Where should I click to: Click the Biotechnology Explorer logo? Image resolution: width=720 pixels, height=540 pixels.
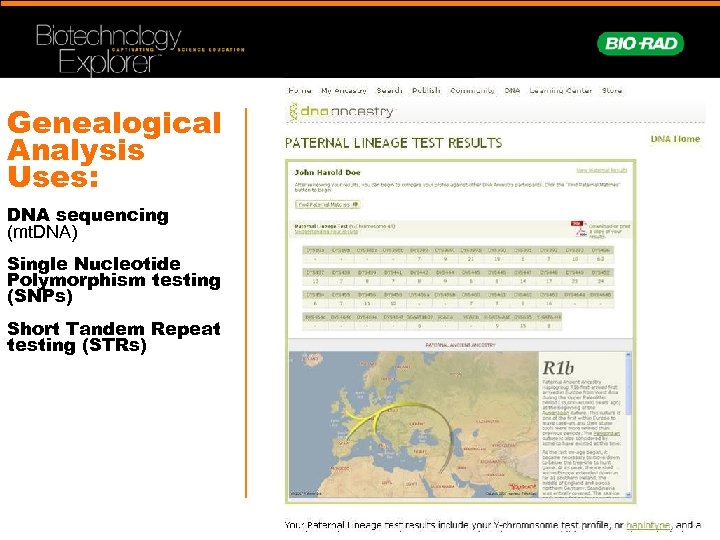click(140, 49)
